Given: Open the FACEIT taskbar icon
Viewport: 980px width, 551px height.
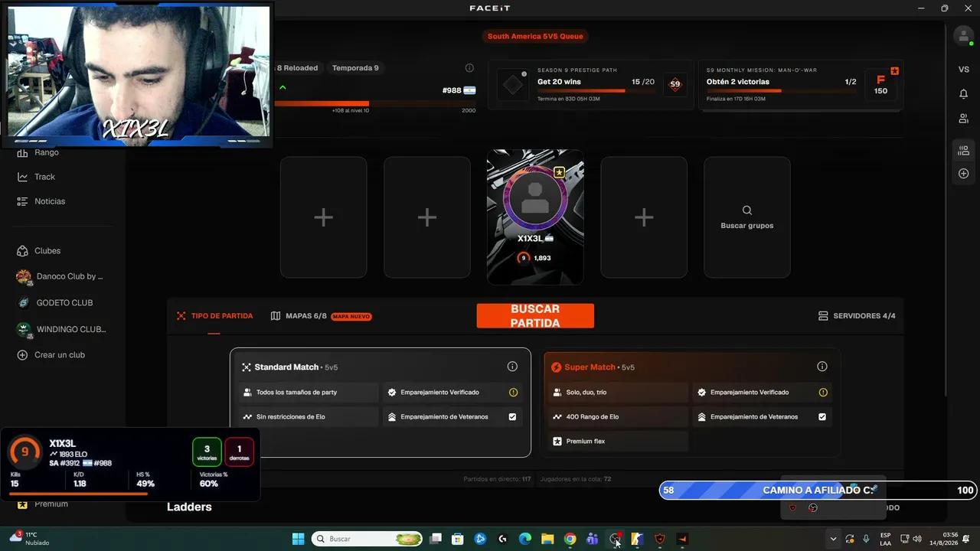Looking at the screenshot, I should [681, 539].
